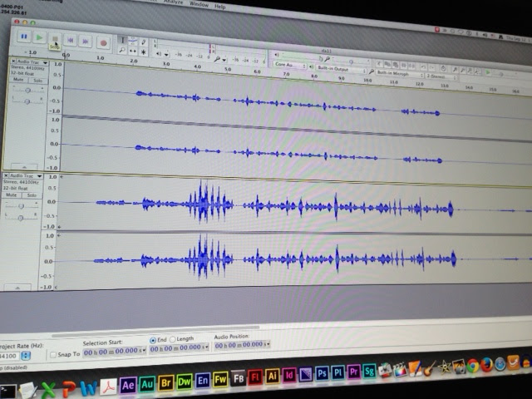
Task: Open Adobe InDesign from the dock
Action: pos(289,375)
